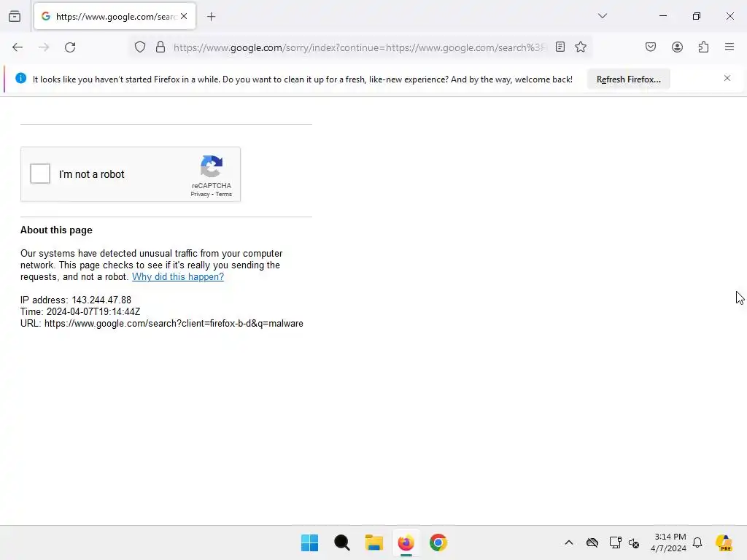The height and width of the screenshot is (560, 747).
Task: Click the About this page heading
Action: click(56, 230)
